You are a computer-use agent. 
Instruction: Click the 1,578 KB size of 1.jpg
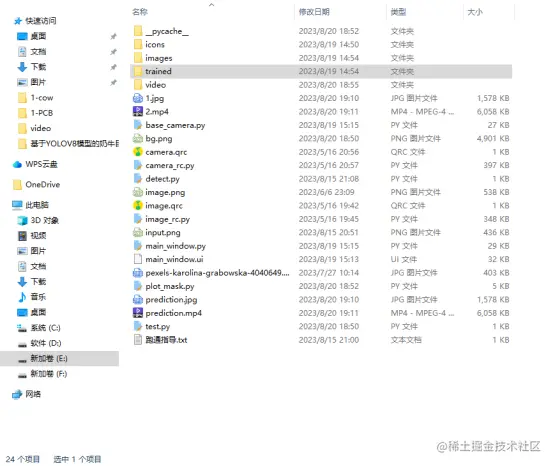click(x=493, y=98)
